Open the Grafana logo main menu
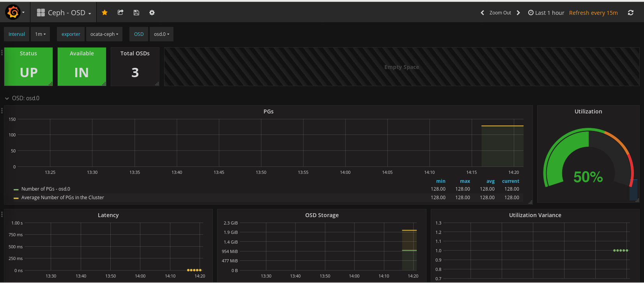The height and width of the screenshot is (283, 644). pyautogui.click(x=15, y=12)
